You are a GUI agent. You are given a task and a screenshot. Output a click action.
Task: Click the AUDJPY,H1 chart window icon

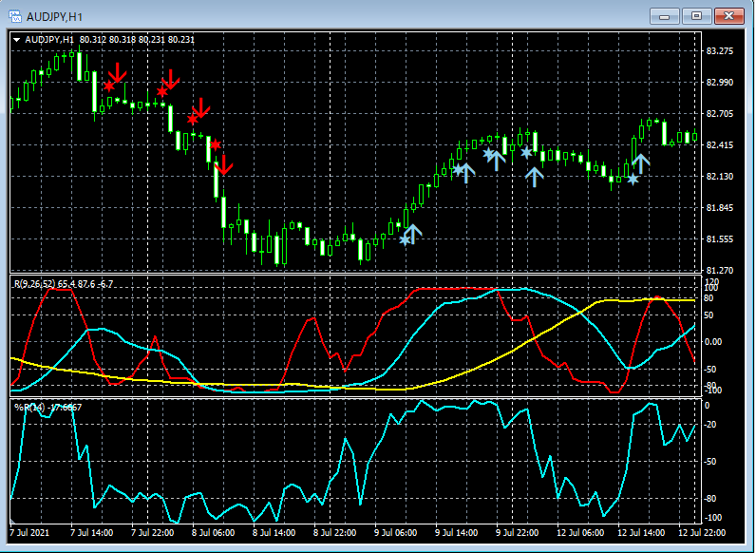click(x=15, y=16)
